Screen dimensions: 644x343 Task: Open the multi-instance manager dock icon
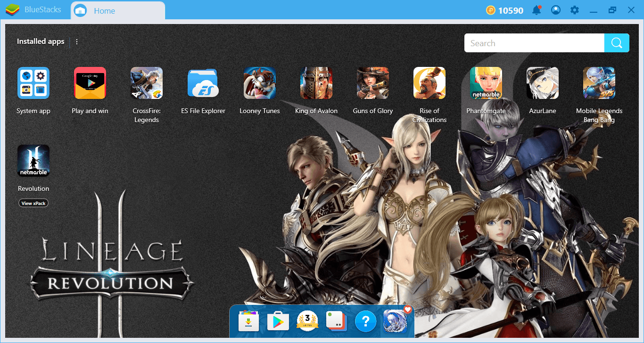(336, 321)
